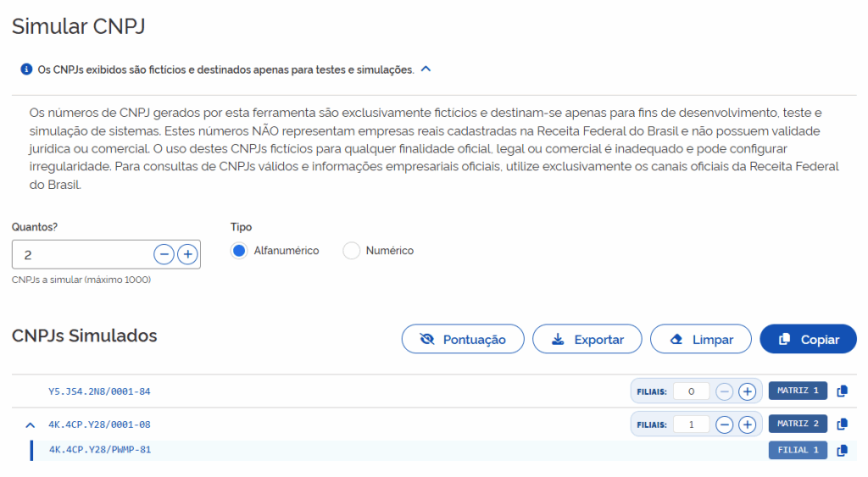
Task: Decrease filiais count for Matriz 2
Action: point(724,424)
